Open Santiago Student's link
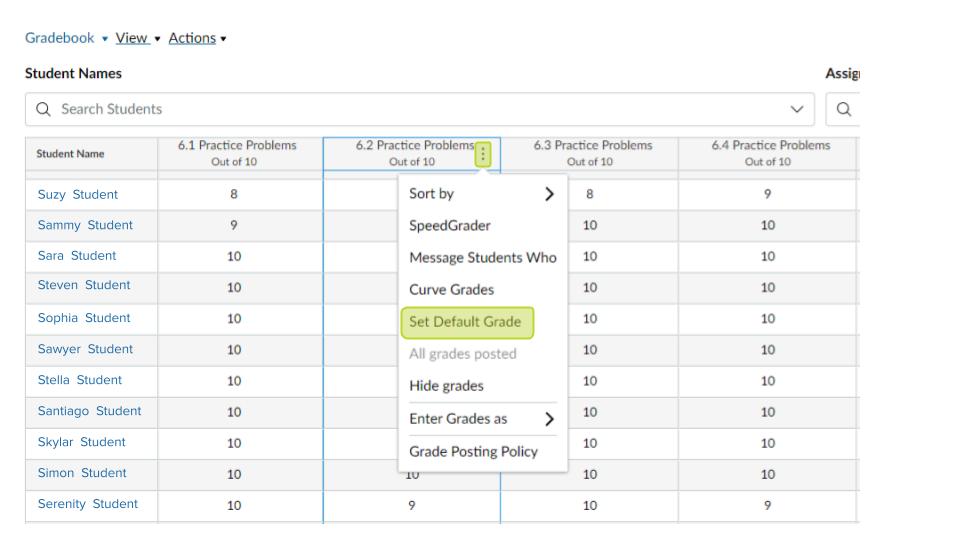 pos(89,411)
